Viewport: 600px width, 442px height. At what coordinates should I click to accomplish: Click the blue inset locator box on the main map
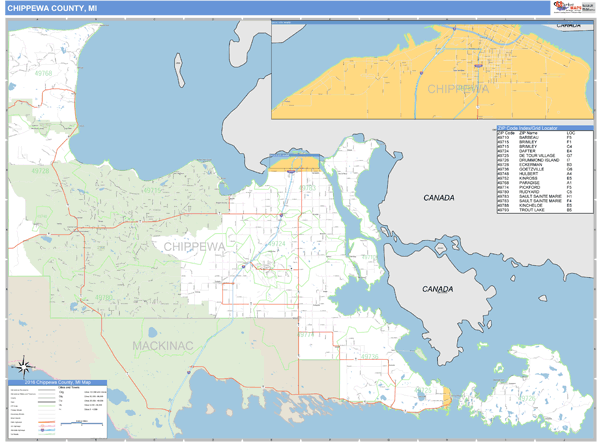coord(294,162)
